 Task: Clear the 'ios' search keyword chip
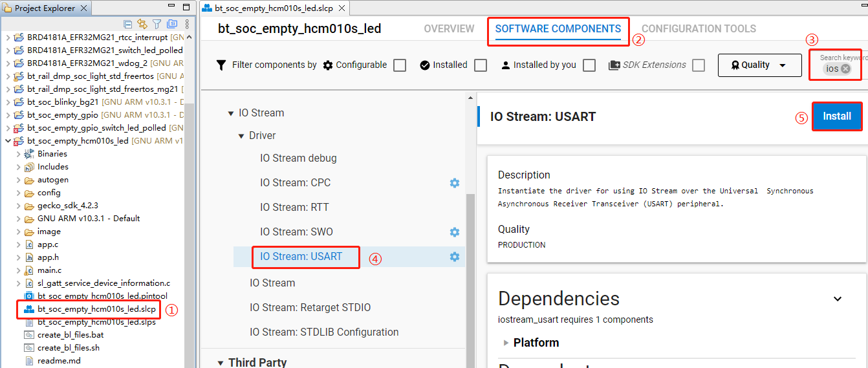(x=845, y=69)
